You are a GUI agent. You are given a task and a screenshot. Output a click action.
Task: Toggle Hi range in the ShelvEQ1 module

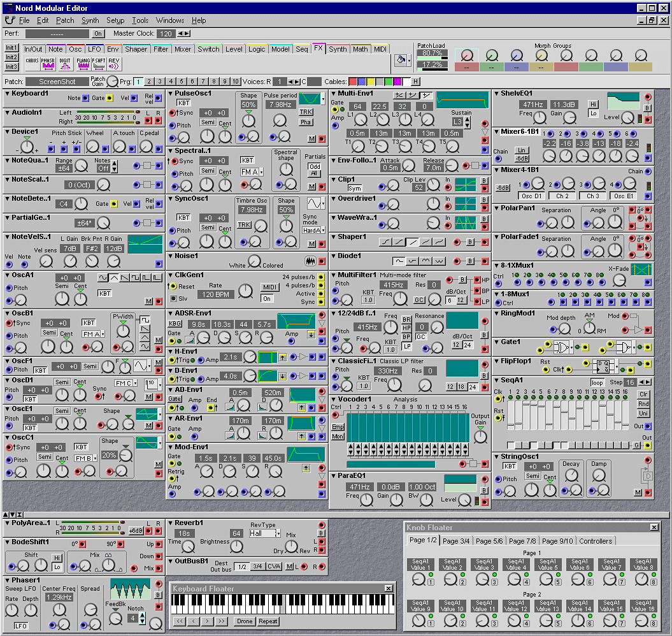click(x=593, y=104)
